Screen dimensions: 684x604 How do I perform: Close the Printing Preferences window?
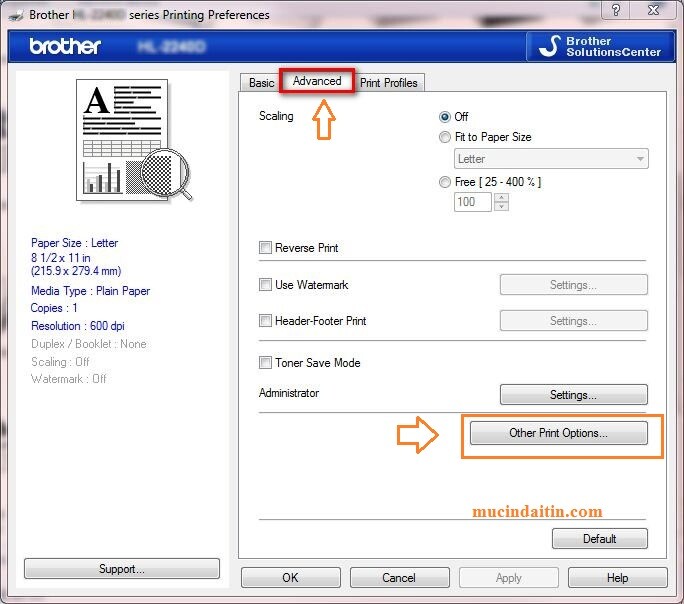pyautogui.click(x=653, y=10)
